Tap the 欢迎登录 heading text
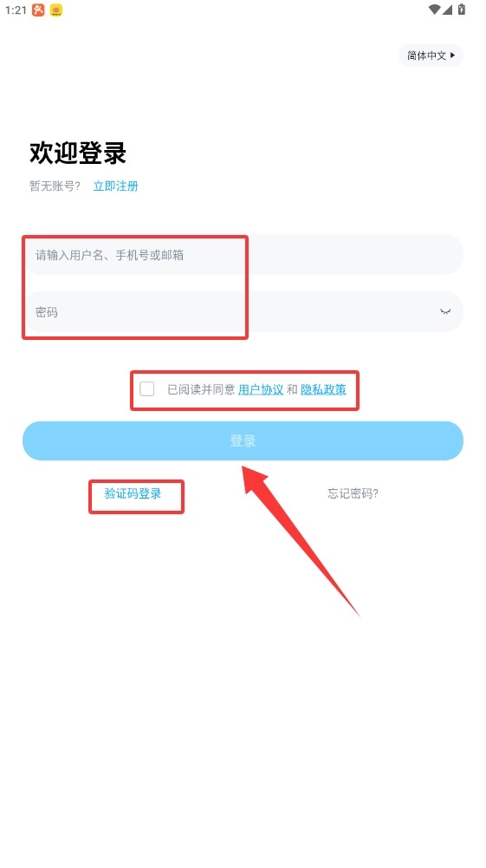486x868 pixels. point(78,153)
